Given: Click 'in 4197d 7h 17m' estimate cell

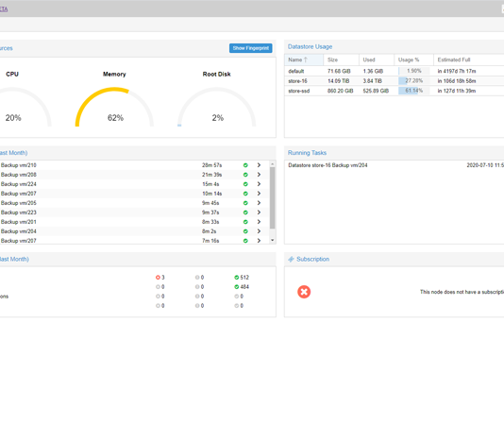Looking at the screenshot, I should [x=457, y=71].
